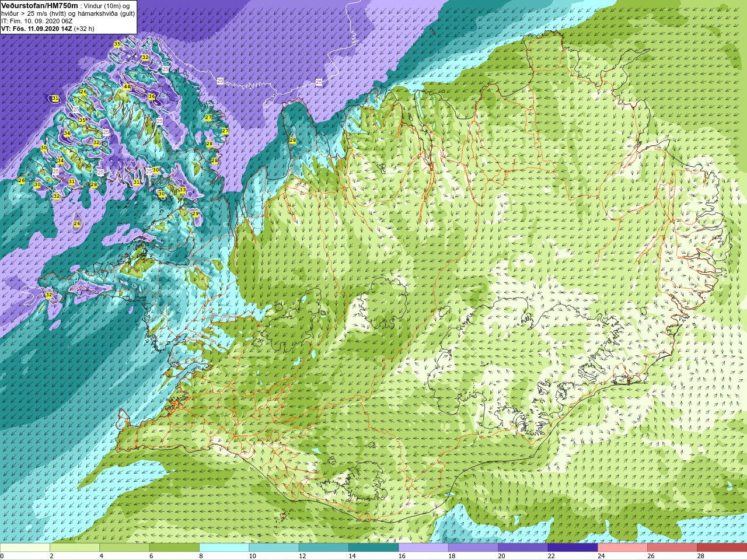Click the '28' value on the legend scale
This screenshot has width=747, height=560.
(700, 556)
